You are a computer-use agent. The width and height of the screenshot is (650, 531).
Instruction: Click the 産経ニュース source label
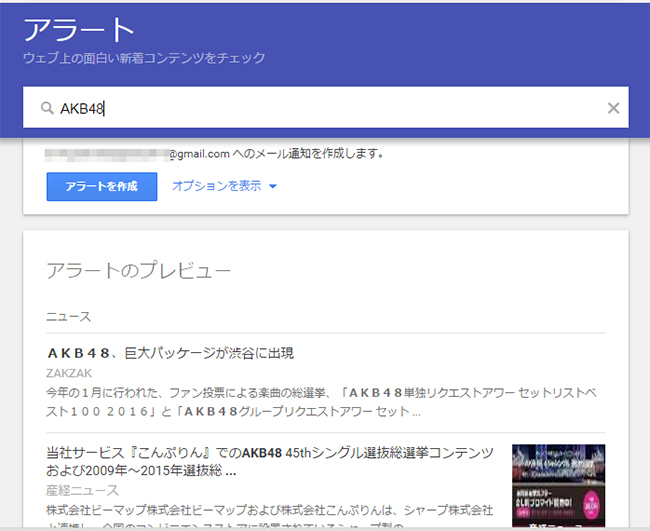click(x=82, y=491)
